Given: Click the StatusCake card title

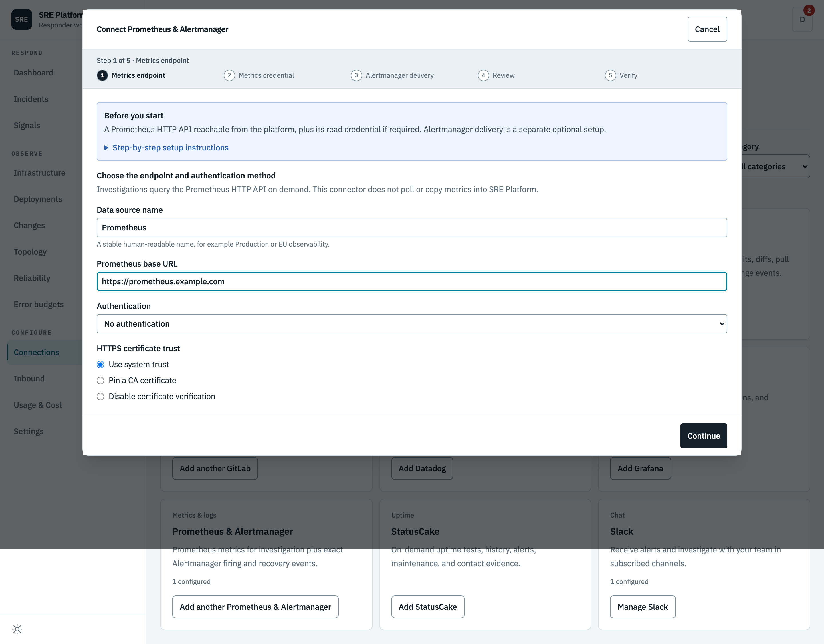Looking at the screenshot, I should [x=415, y=532].
